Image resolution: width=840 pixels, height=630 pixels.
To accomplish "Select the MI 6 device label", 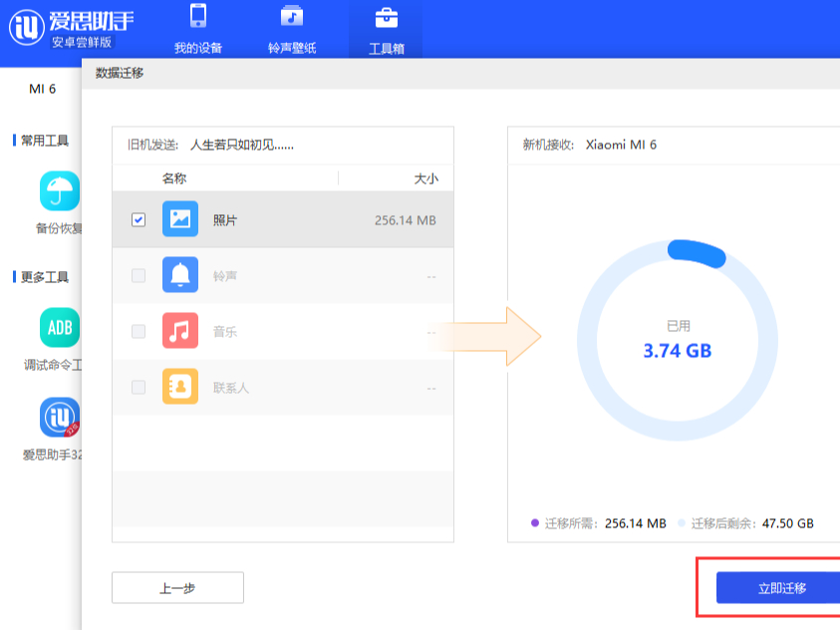I will click(42, 89).
